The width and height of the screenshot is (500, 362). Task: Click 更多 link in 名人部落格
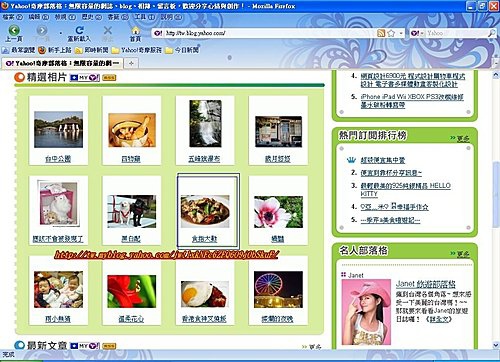pos(463,254)
